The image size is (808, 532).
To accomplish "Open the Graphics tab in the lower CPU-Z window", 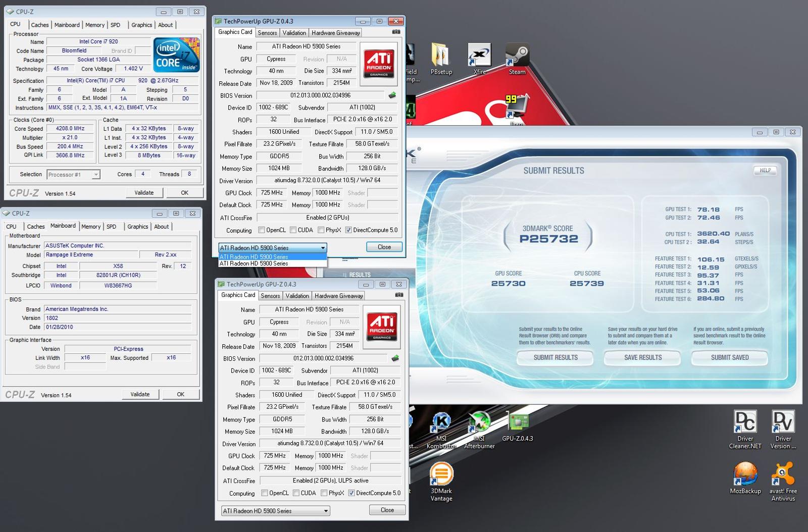I will click(137, 227).
